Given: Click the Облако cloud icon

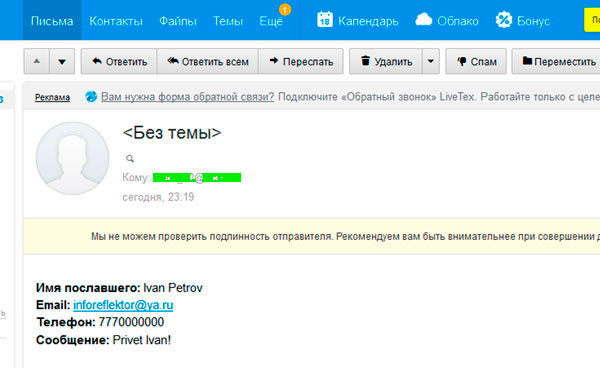Looking at the screenshot, I should pos(424,19).
